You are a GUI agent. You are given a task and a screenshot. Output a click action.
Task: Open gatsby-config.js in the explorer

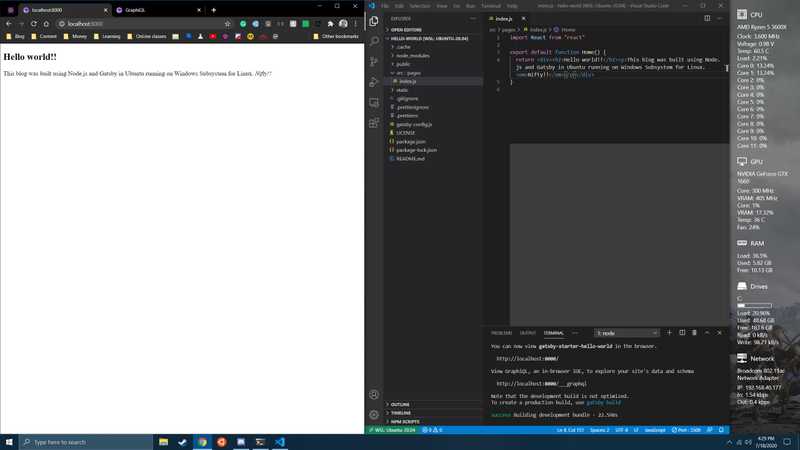412,124
